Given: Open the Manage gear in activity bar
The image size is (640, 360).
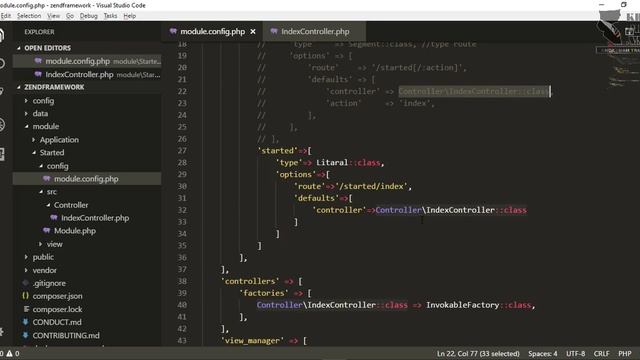Looking at the screenshot, I should pyautogui.click(x=2, y=331).
